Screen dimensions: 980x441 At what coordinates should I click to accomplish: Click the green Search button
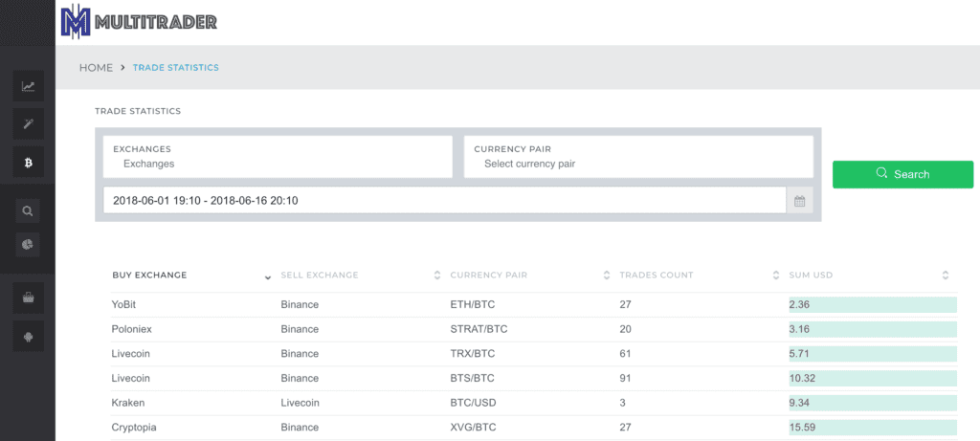[x=902, y=174]
